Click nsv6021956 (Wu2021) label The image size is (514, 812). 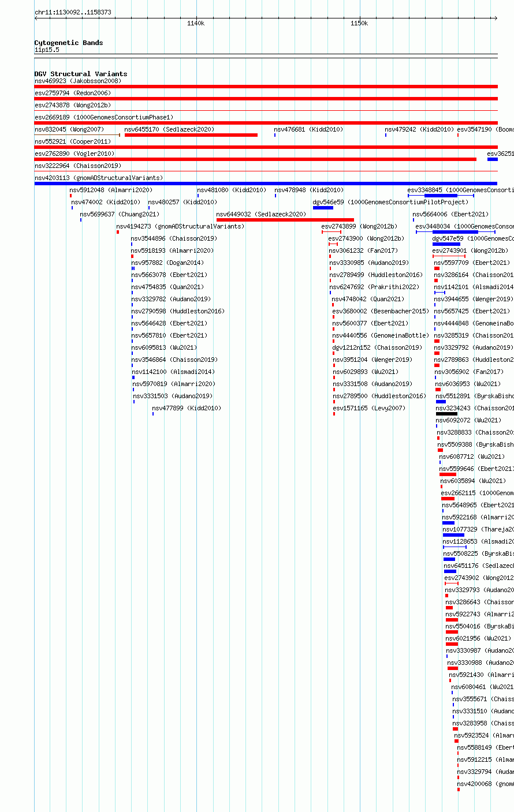tap(478, 638)
